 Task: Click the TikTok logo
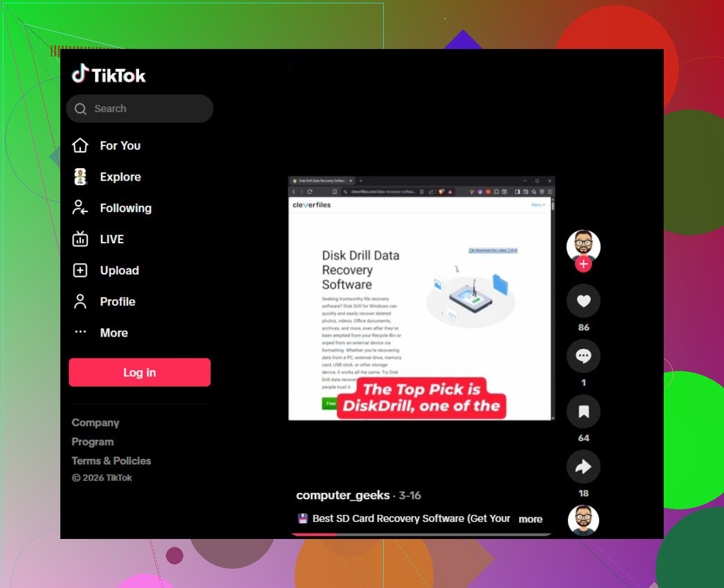pos(109,75)
